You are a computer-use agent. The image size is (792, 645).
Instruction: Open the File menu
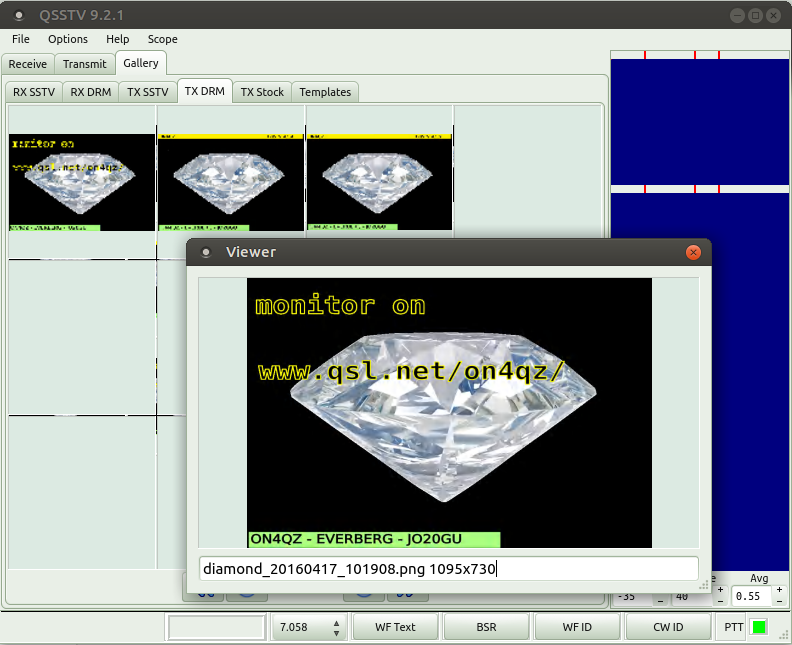[21, 39]
